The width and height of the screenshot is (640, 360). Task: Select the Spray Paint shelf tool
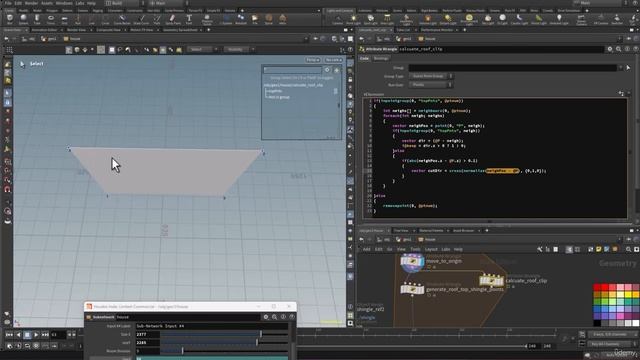(x=173, y=19)
